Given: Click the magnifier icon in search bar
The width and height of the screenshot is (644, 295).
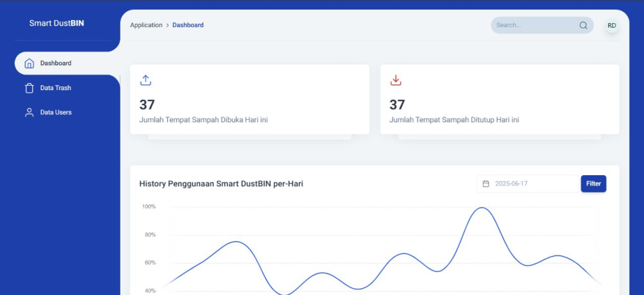Looking at the screenshot, I should point(583,25).
